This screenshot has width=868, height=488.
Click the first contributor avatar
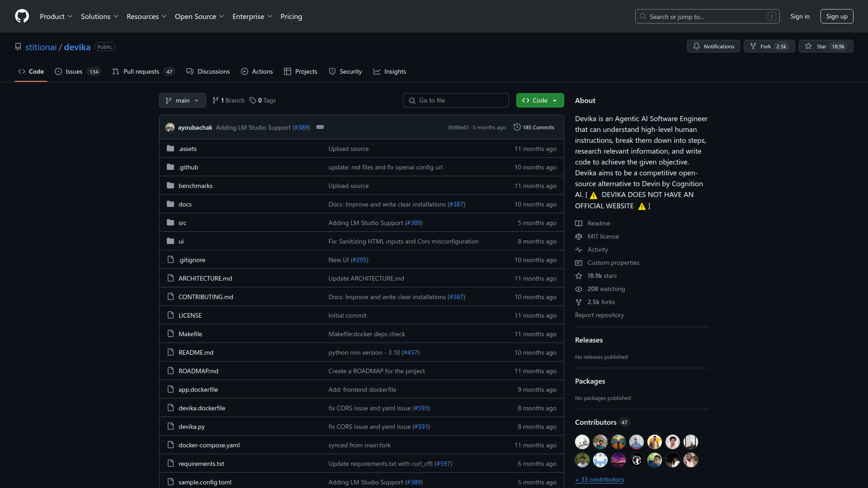pos(582,441)
